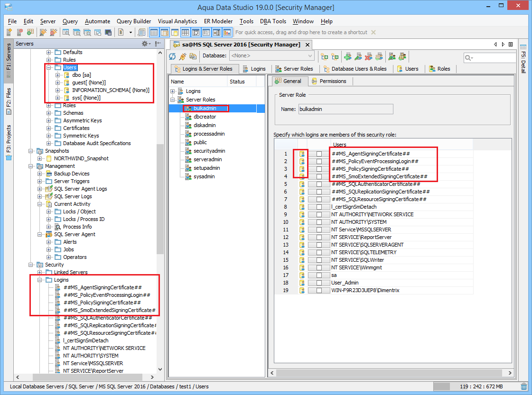Select securityadmin server role
This screenshot has height=395, width=532.
(209, 151)
